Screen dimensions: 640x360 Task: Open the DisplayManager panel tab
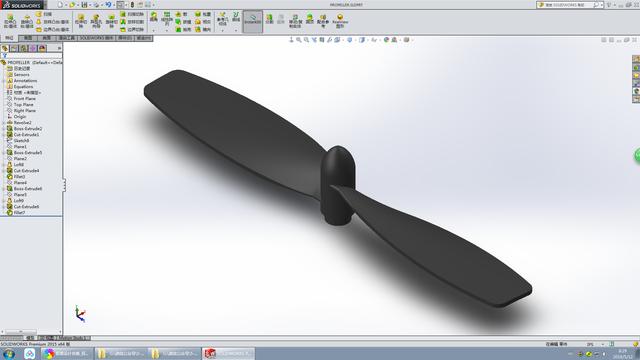(42, 48)
